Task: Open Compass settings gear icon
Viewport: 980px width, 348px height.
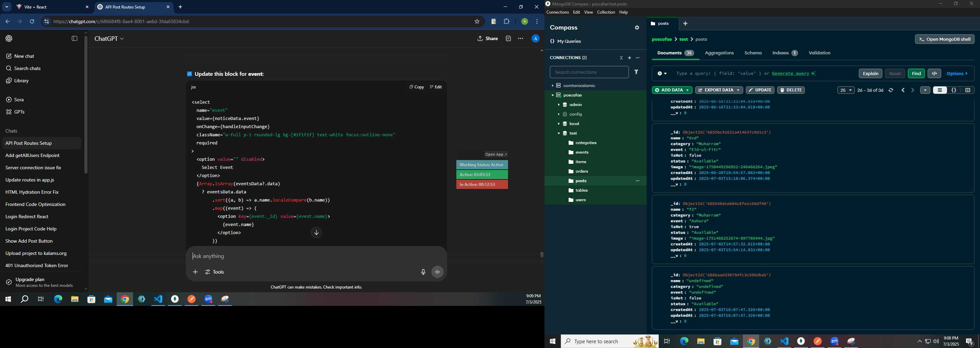Action: coord(637,28)
